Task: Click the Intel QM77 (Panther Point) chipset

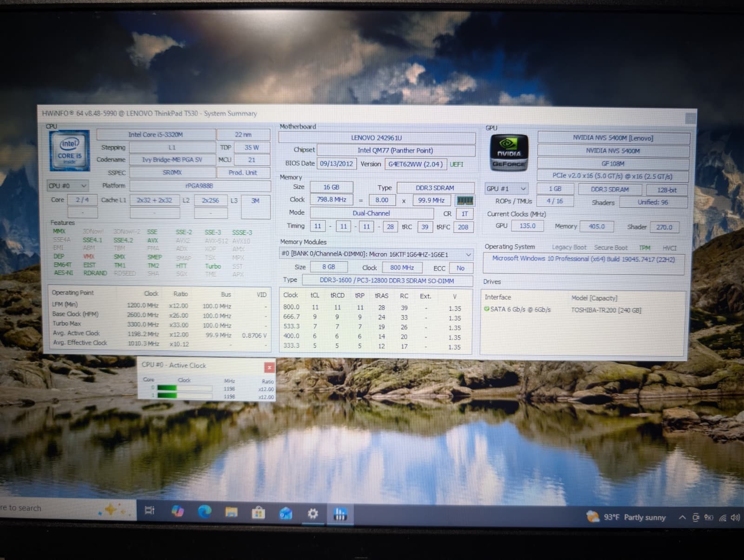Action: tap(395, 150)
